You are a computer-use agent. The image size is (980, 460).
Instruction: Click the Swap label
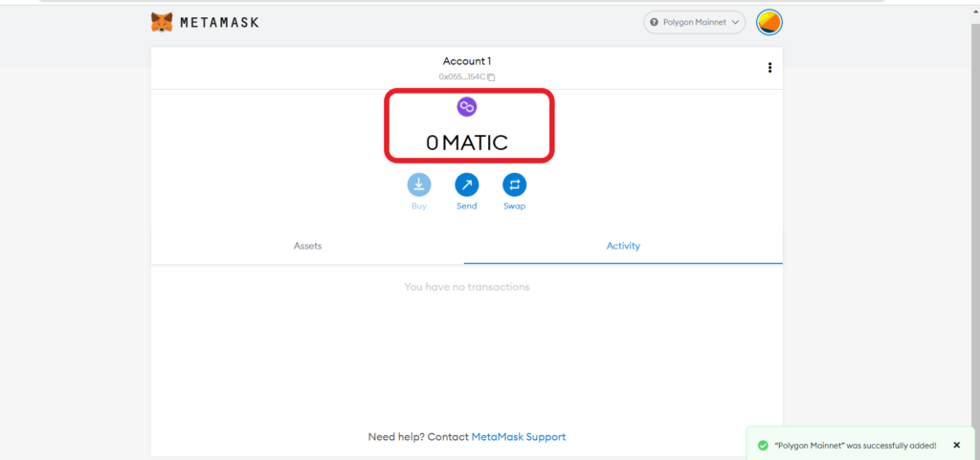point(514,206)
